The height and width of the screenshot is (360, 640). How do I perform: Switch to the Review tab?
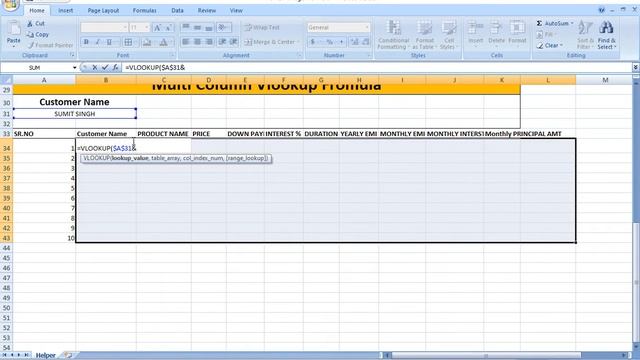point(207,10)
